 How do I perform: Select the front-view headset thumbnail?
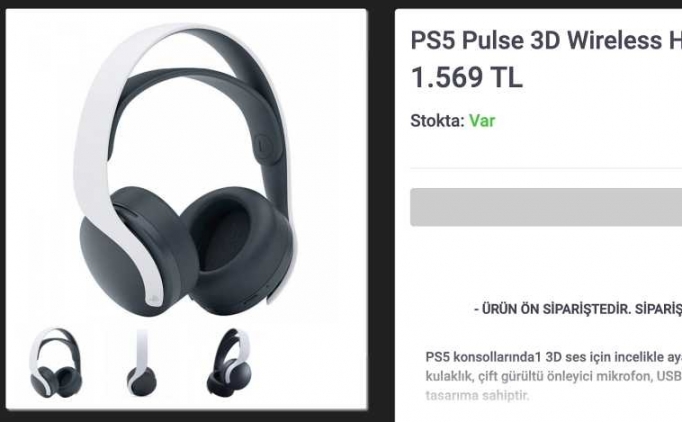pyautogui.click(x=55, y=362)
